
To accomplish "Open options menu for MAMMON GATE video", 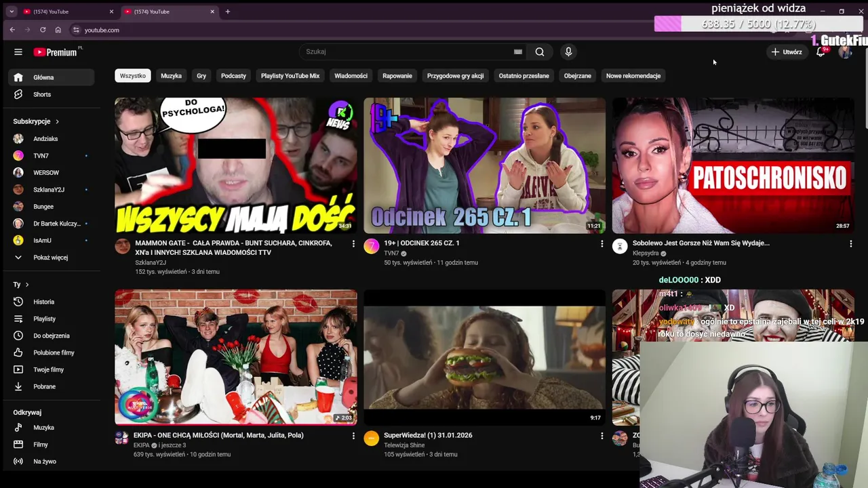I will (353, 243).
